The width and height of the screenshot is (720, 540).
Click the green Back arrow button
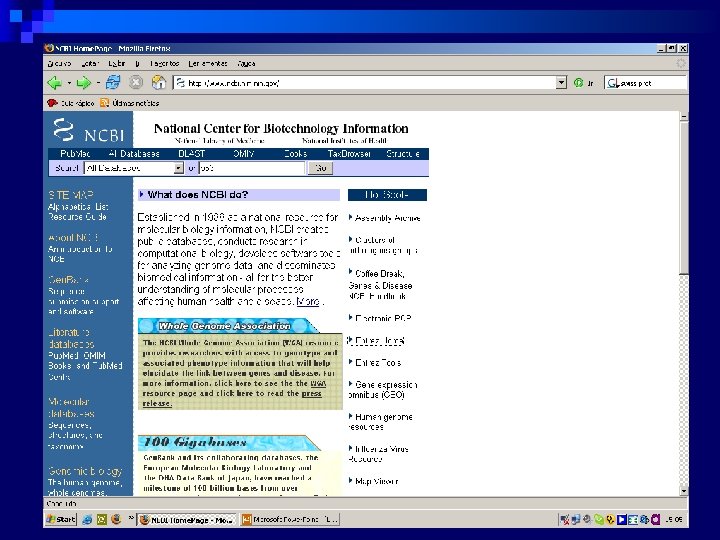click(55, 83)
